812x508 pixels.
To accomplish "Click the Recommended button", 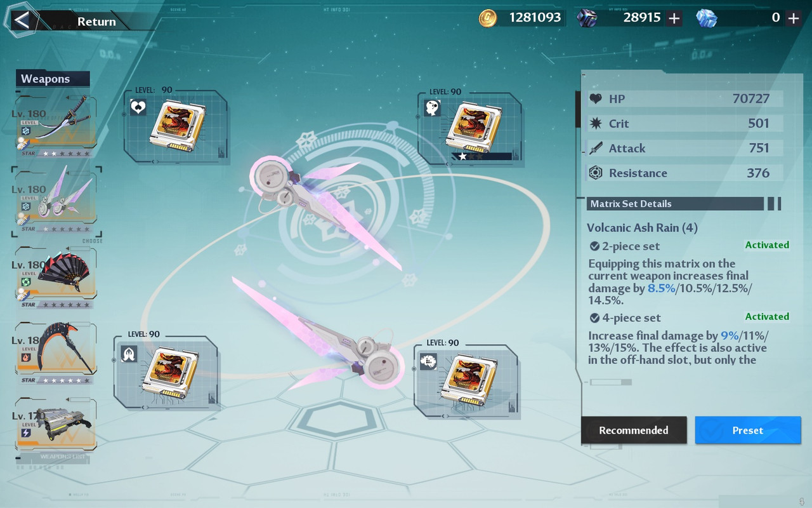I will coord(634,430).
